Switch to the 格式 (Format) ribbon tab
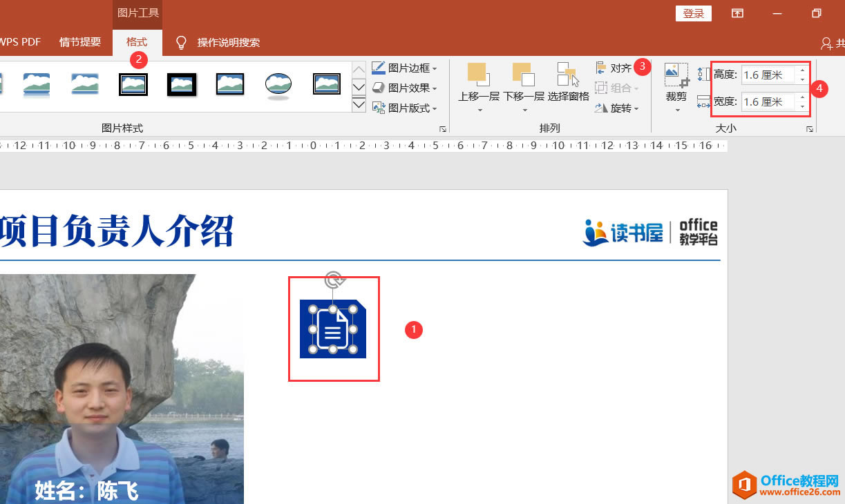 point(137,41)
